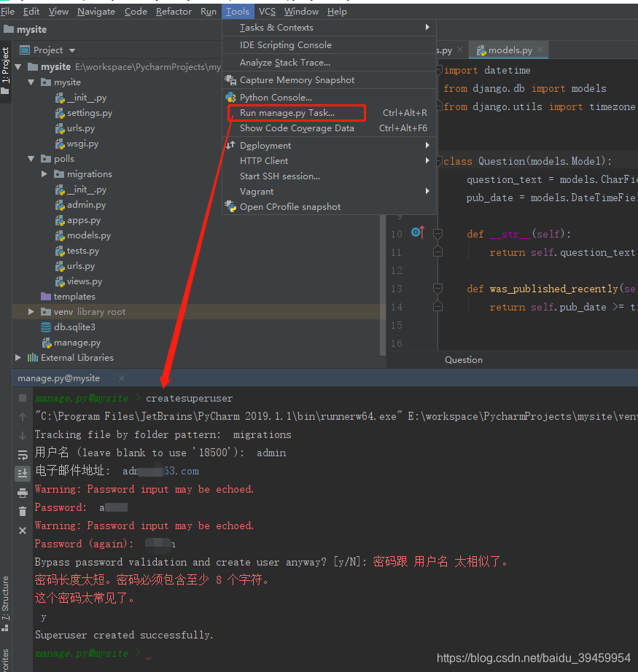Click line number 13 in editor gutter
Image resolution: width=638 pixels, height=672 pixels.
(397, 289)
